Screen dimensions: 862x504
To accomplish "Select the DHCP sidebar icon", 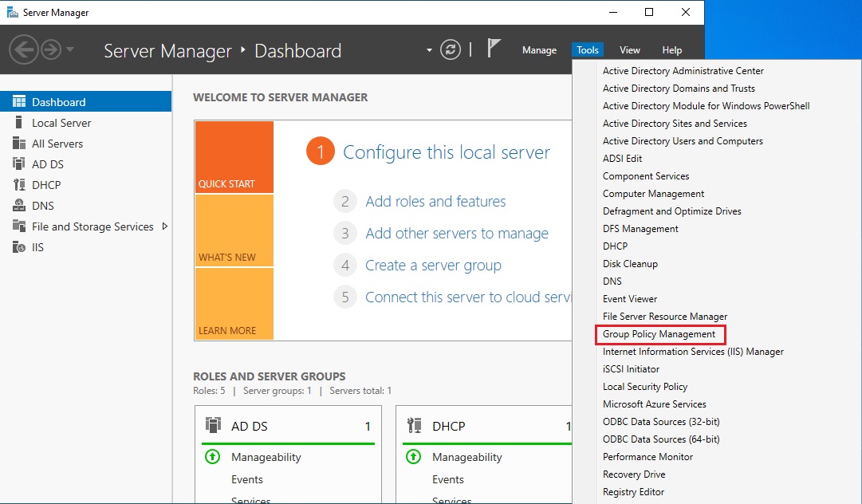I will point(18,185).
